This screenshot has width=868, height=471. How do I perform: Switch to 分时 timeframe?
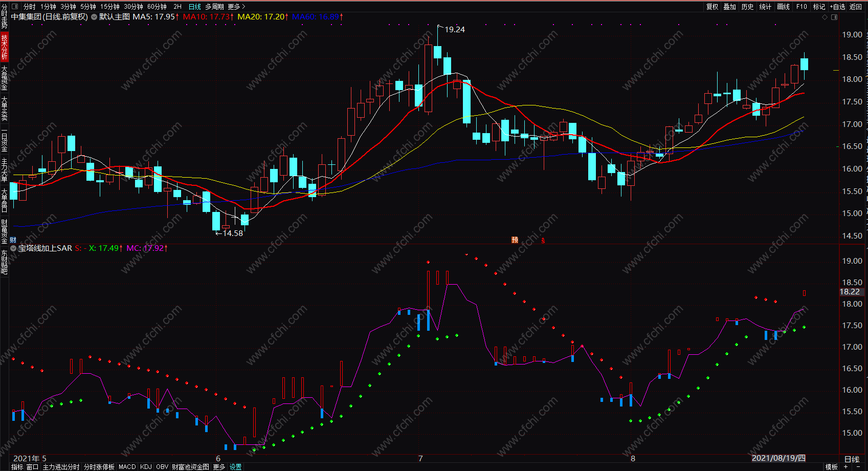(30, 7)
